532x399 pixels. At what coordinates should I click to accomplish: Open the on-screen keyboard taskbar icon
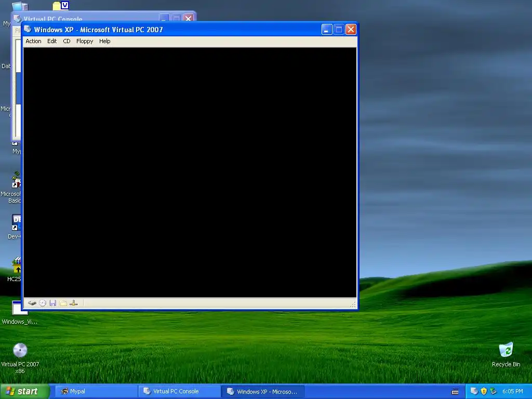(455, 392)
